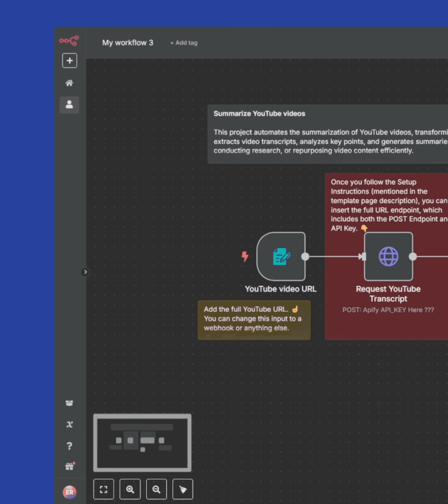Zoom out of the workflow canvas
This screenshot has height=504, width=448.
[x=156, y=489]
